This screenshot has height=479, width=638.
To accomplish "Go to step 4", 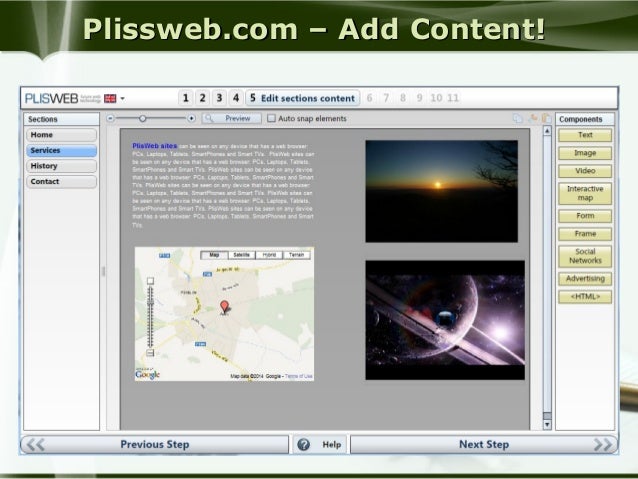I will click(x=236, y=98).
